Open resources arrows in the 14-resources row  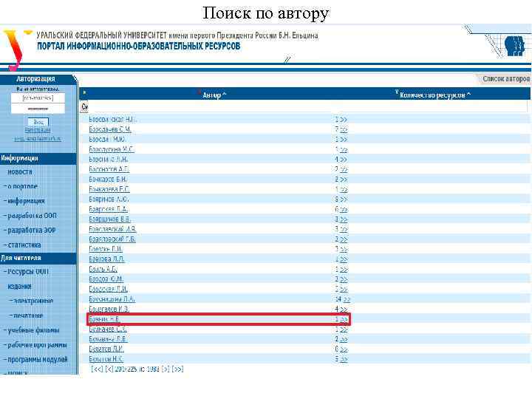[x=347, y=299]
